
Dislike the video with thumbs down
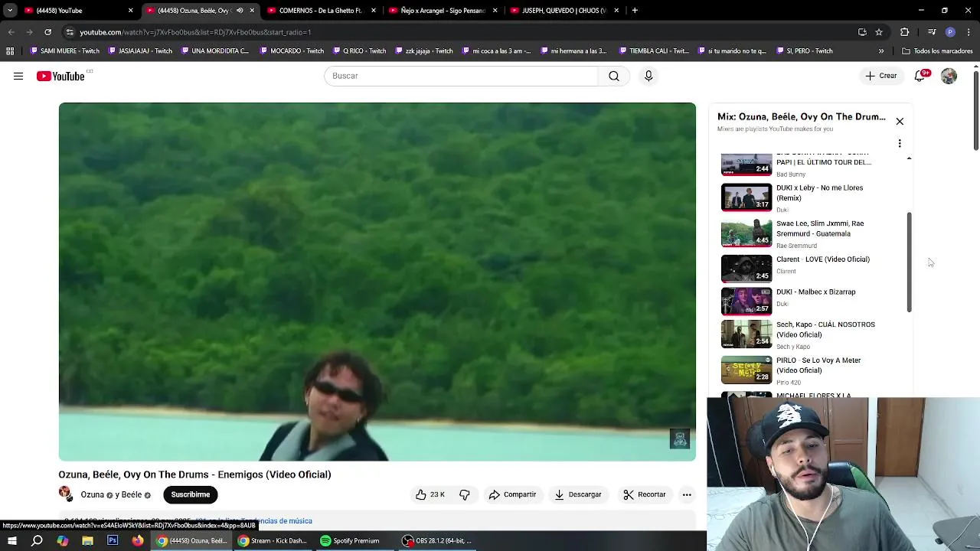click(465, 494)
